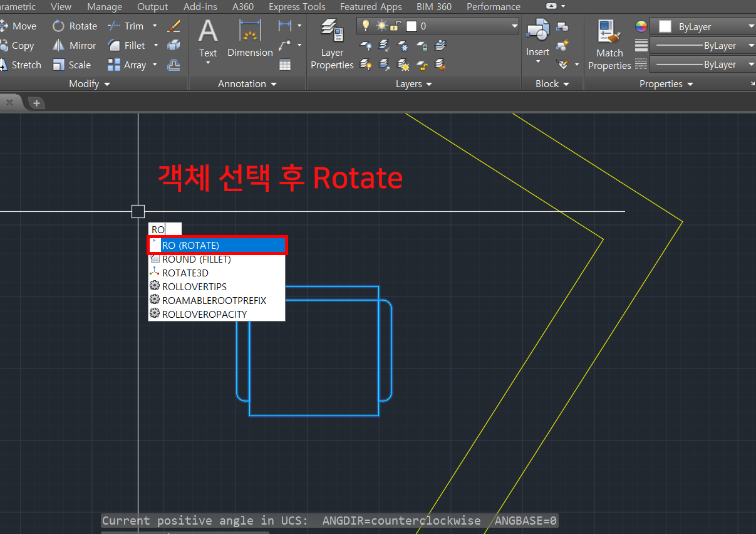Activate the Rotate tool in the ribbon
Viewport: 756px width, 534px height.
(x=75, y=26)
